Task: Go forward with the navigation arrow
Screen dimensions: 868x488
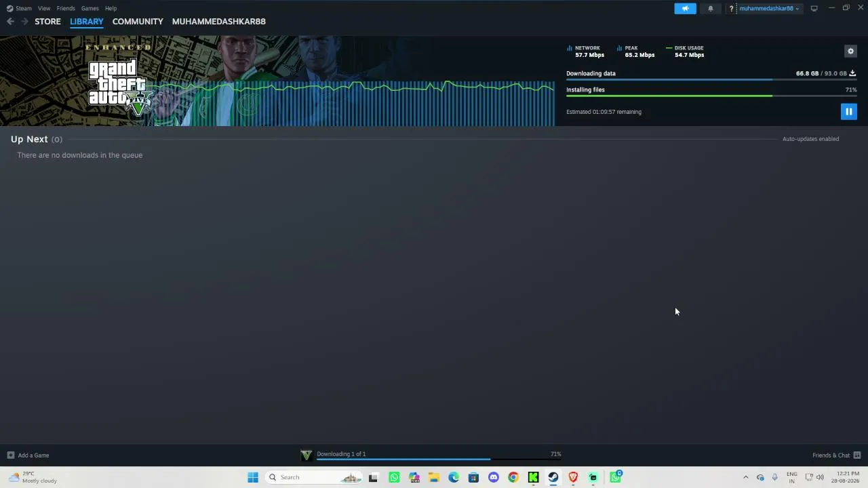Action: pos(24,22)
